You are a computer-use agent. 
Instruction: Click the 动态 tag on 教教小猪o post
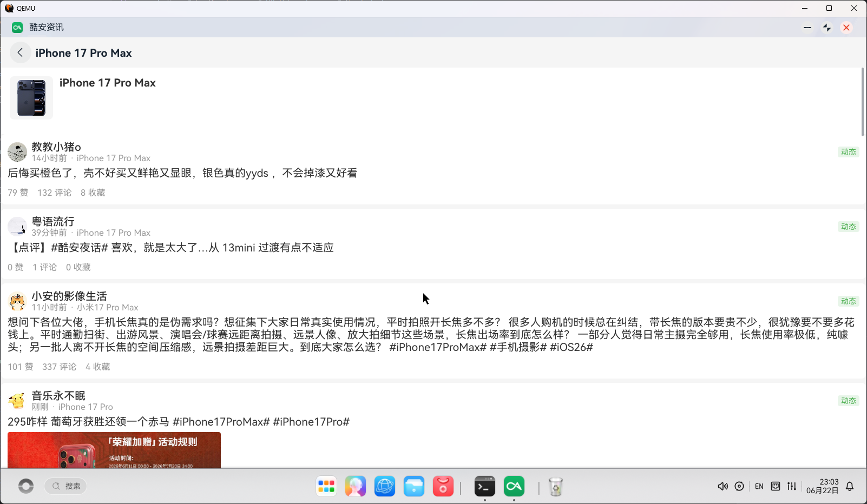click(848, 152)
